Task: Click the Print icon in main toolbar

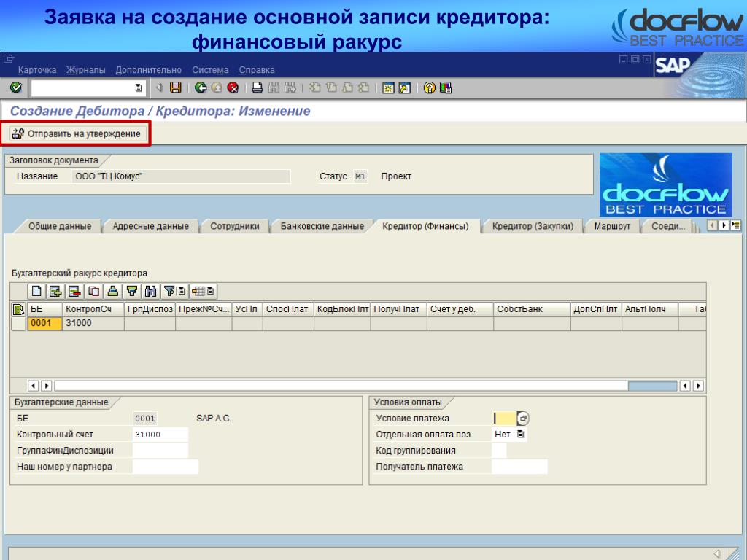Action: click(258, 87)
